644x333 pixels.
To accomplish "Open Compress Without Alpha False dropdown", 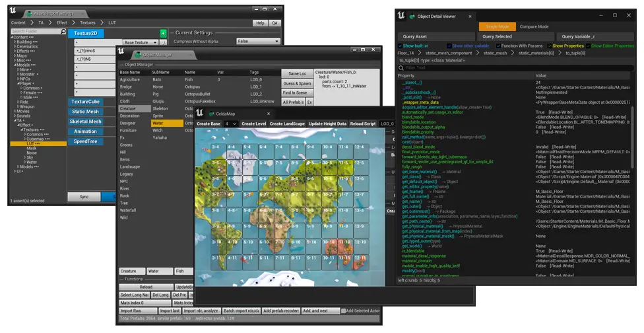I will 259,41.
